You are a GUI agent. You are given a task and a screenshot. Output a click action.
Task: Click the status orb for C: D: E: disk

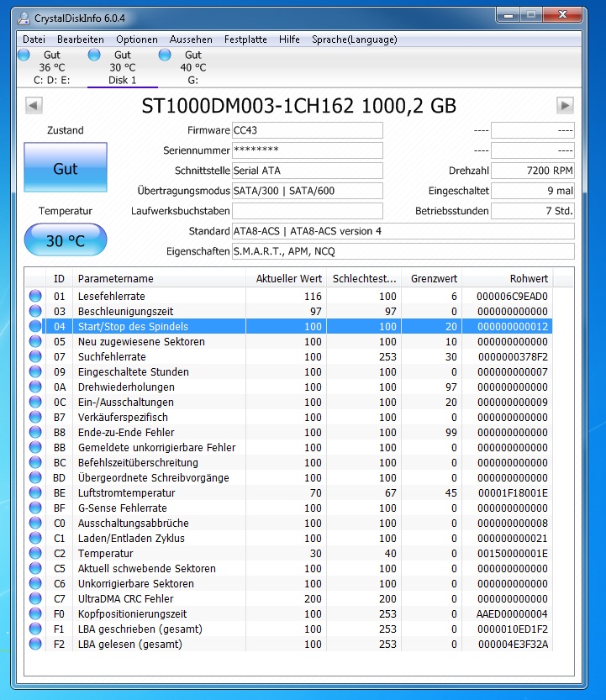coord(24,55)
